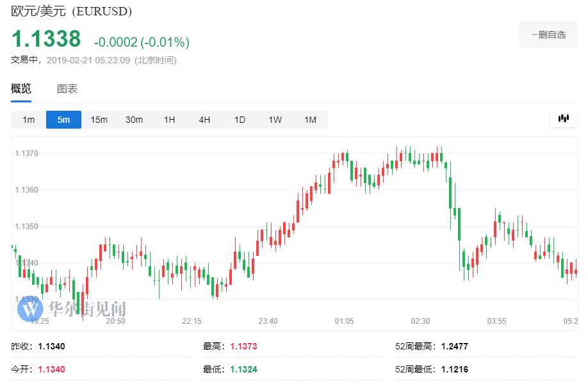
Task: Select the 1m interval
Action: click(x=29, y=120)
